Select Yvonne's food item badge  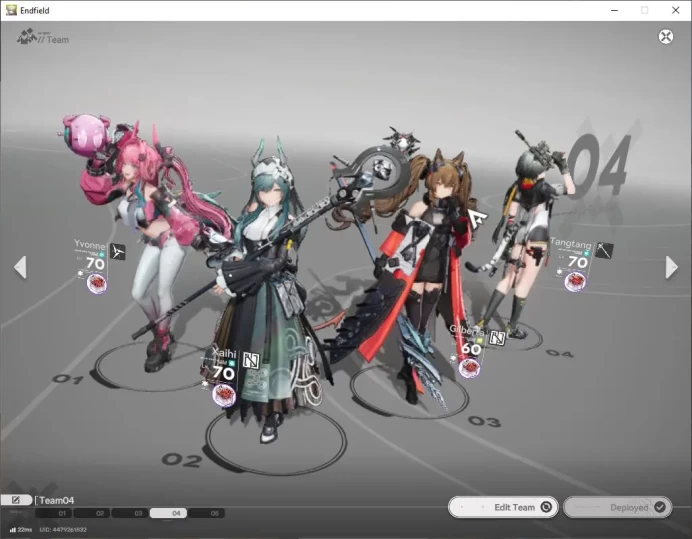click(97, 283)
